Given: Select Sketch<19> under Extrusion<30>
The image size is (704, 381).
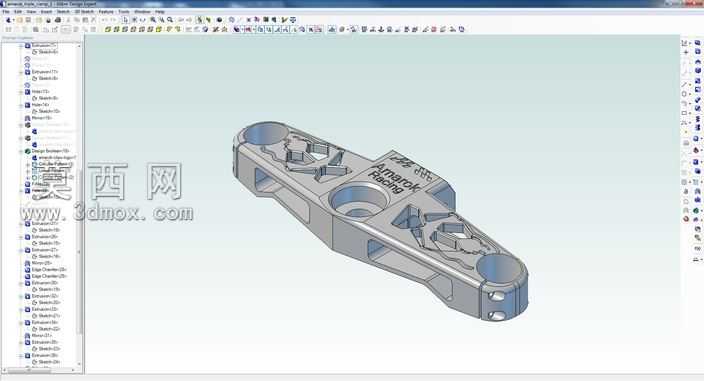Looking at the screenshot, I should point(49,289).
